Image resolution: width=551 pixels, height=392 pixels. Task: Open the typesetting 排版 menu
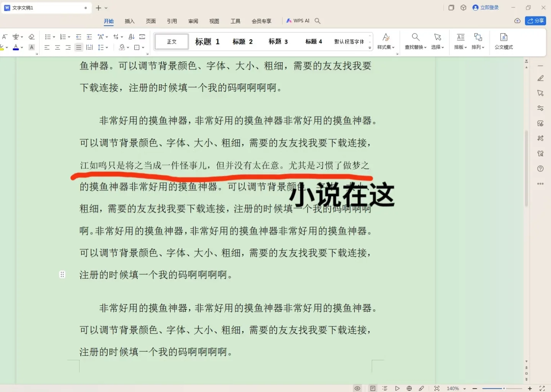(x=460, y=41)
